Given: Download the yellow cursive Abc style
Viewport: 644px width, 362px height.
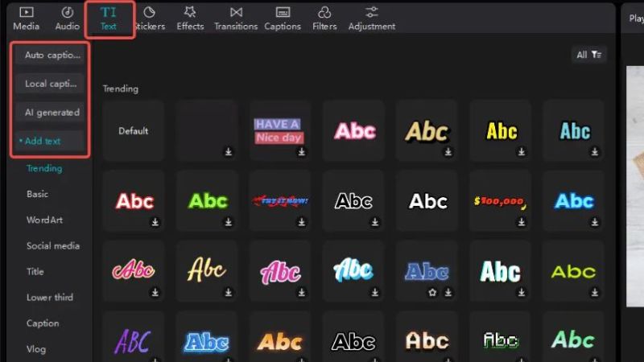Looking at the screenshot, I should click(229, 292).
